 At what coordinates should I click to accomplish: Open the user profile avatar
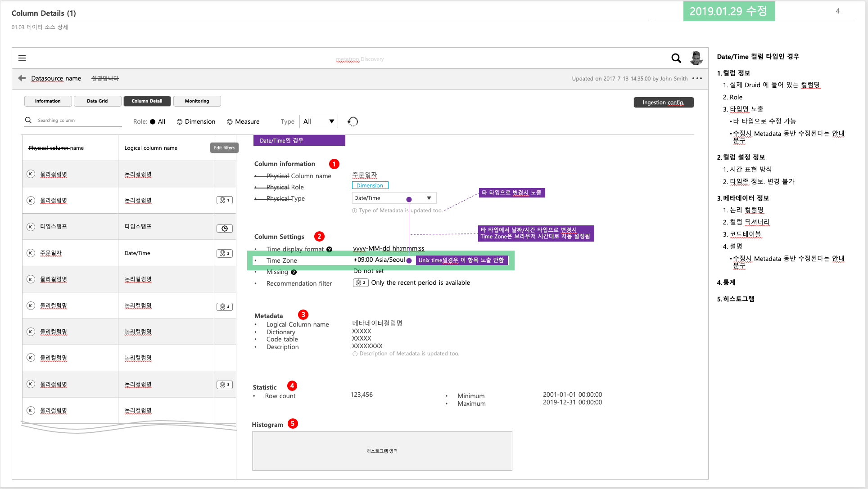[696, 58]
